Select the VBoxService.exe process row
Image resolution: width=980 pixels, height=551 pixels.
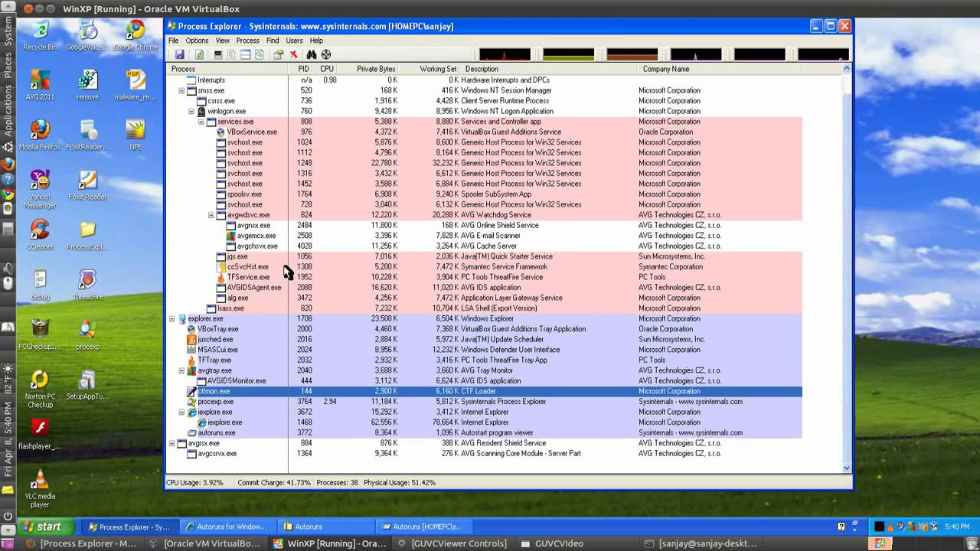coord(484,132)
